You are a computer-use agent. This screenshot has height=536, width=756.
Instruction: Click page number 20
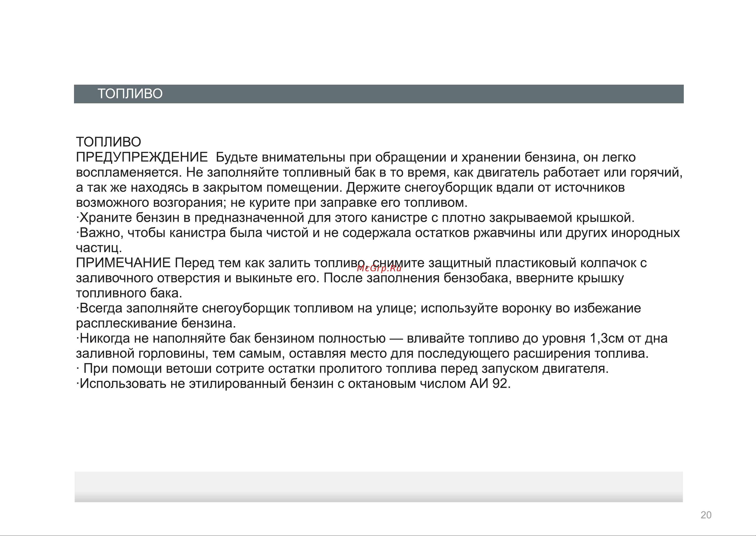click(706, 515)
